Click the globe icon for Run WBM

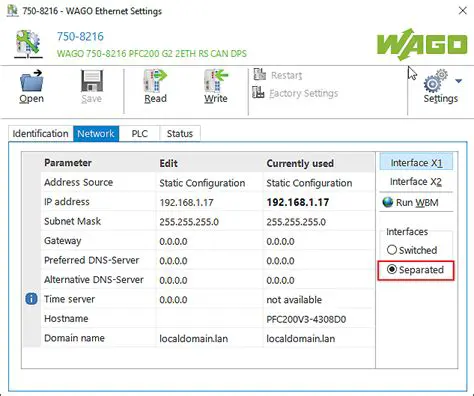(x=388, y=202)
